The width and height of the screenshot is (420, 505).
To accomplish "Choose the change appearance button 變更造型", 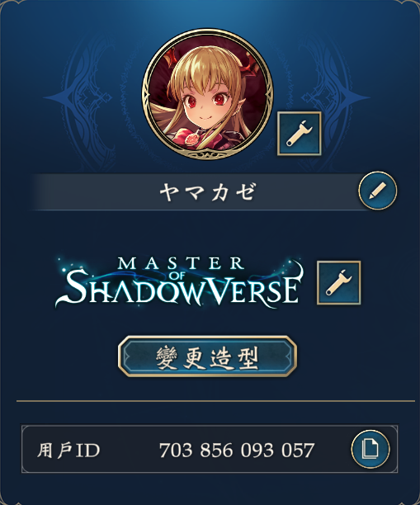I will click(207, 356).
